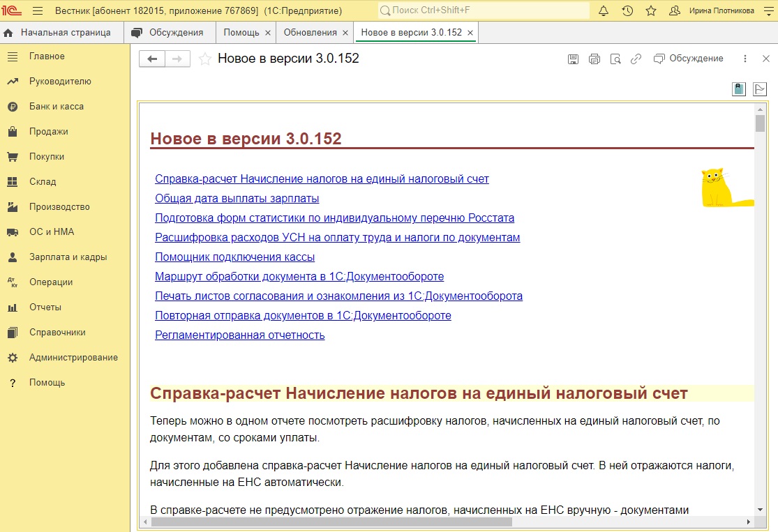Open service and settings menu icon
This screenshot has width=778, height=532.
(x=768, y=10)
